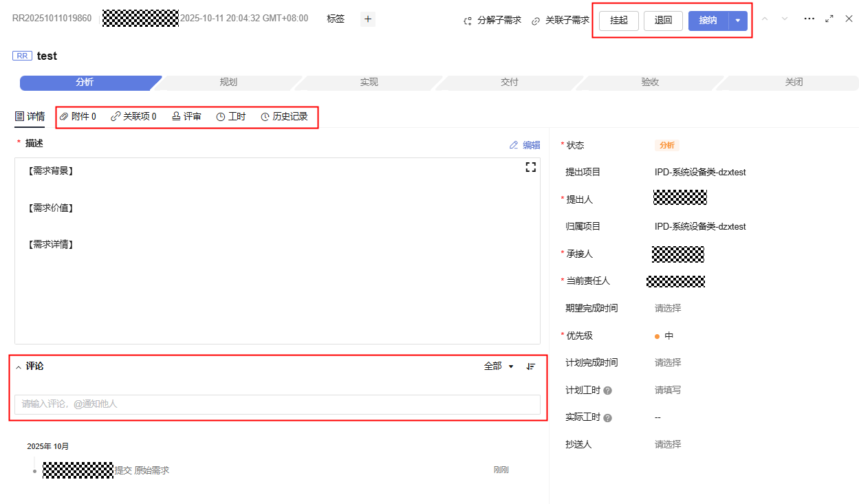Open the 关联项 0 tab
This screenshot has height=504, width=859.
point(133,117)
